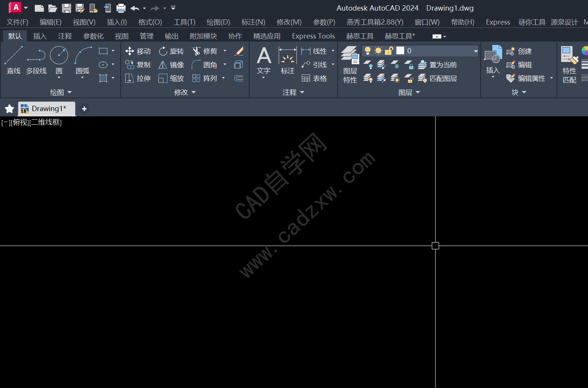Viewport: 588px width, 388px height.
Task: Open Layer Properties (图层特性)
Action: coord(350,65)
